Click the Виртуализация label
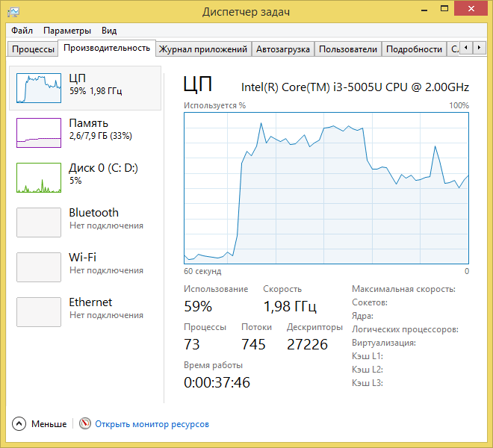 (384, 343)
